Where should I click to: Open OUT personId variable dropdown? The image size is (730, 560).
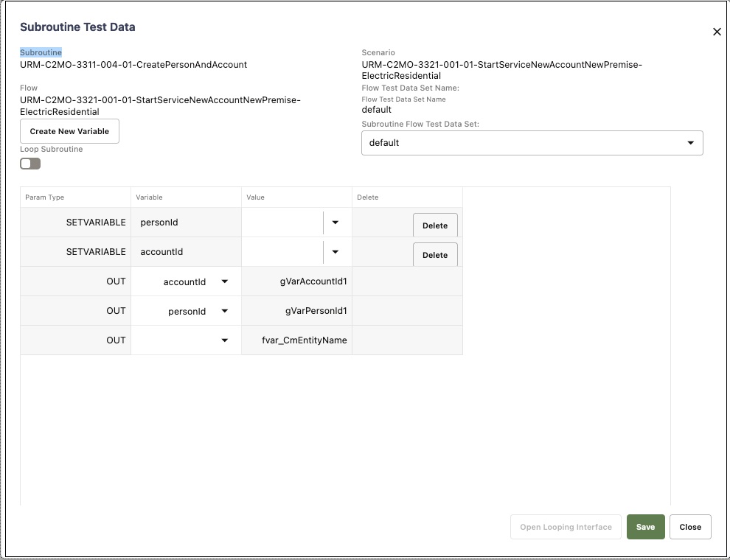224,311
